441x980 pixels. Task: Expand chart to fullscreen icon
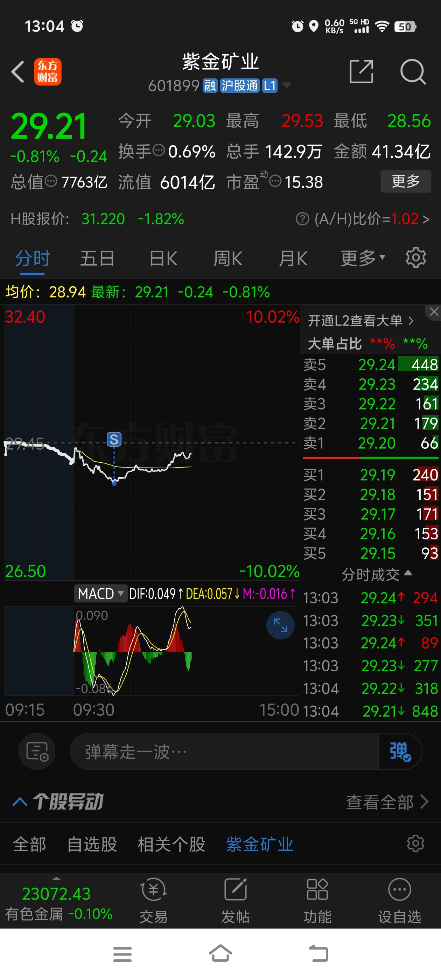[x=280, y=625]
